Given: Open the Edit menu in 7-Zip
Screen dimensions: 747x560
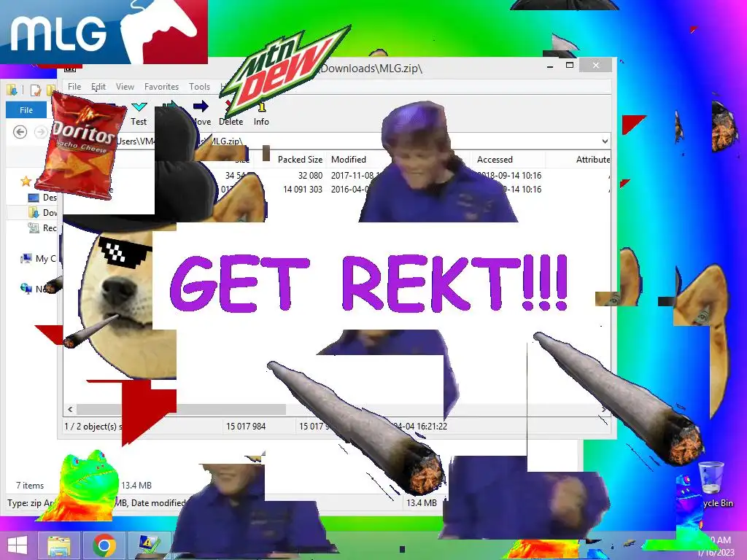Looking at the screenshot, I should (98, 87).
